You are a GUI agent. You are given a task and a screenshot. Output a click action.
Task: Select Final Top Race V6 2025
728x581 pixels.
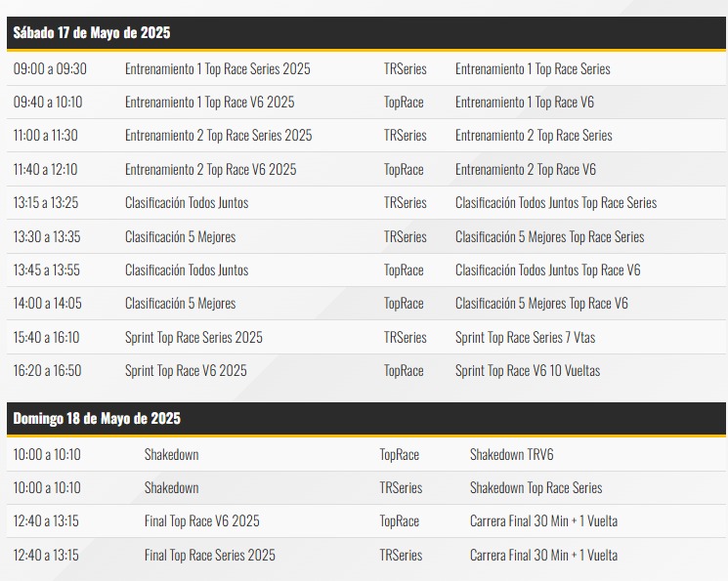pyautogui.click(x=201, y=521)
